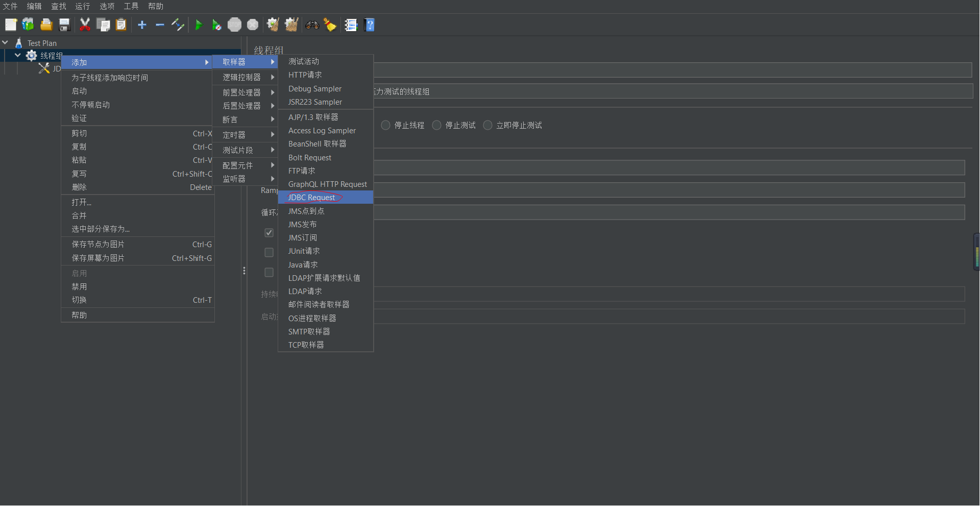Select JSR223 Sampler menu entry

pyautogui.click(x=326, y=102)
